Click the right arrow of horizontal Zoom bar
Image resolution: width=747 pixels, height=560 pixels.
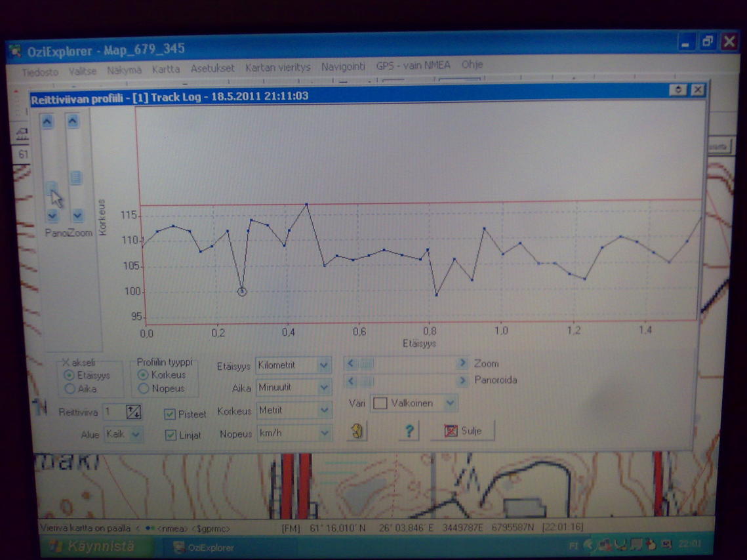coord(462,363)
